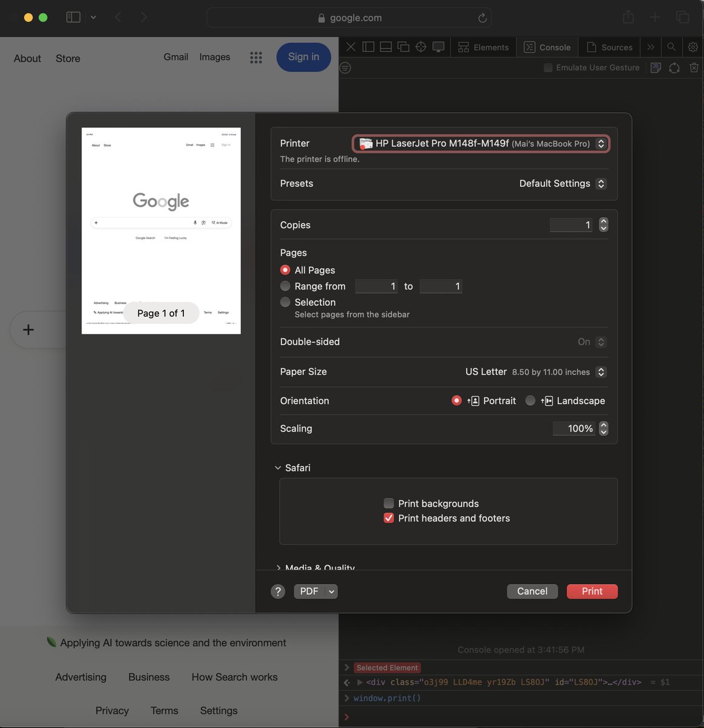
Task: Click the page preview thumbnail
Action: click(x=161, y=231)
